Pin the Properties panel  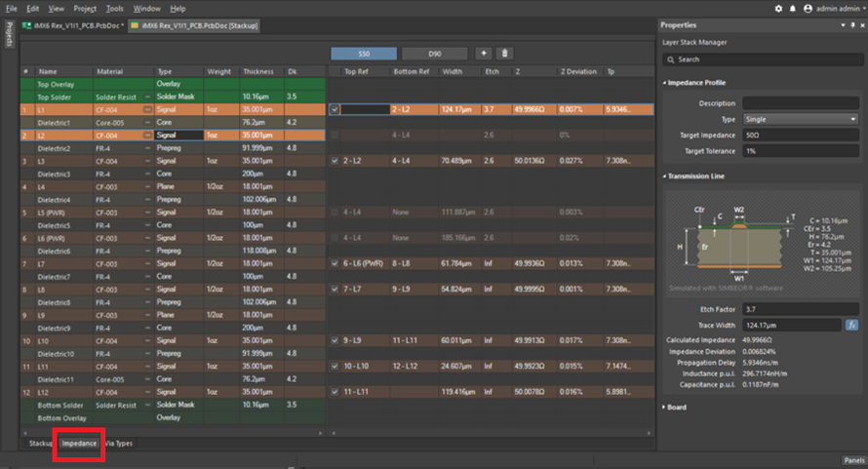851,24
